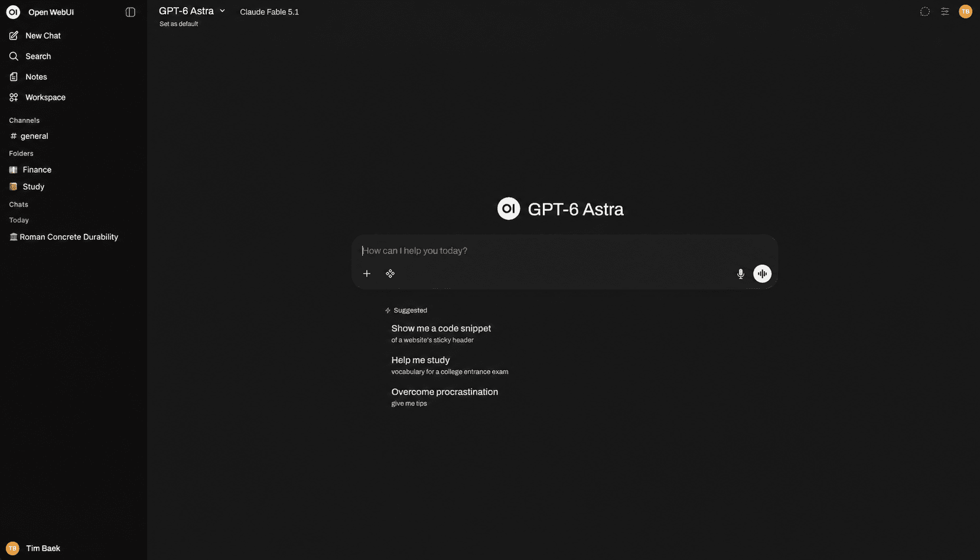Image resolution: width=980 pixels, height=560 pixels.
Task: Click the Workspace grid icon
Action: tap(14, 97)
